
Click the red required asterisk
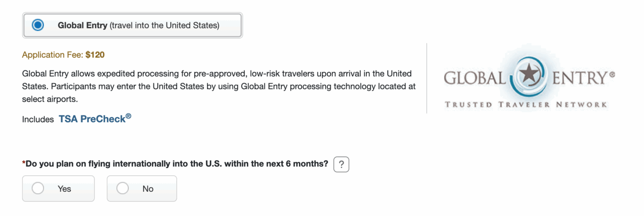(x=24, y=163)
